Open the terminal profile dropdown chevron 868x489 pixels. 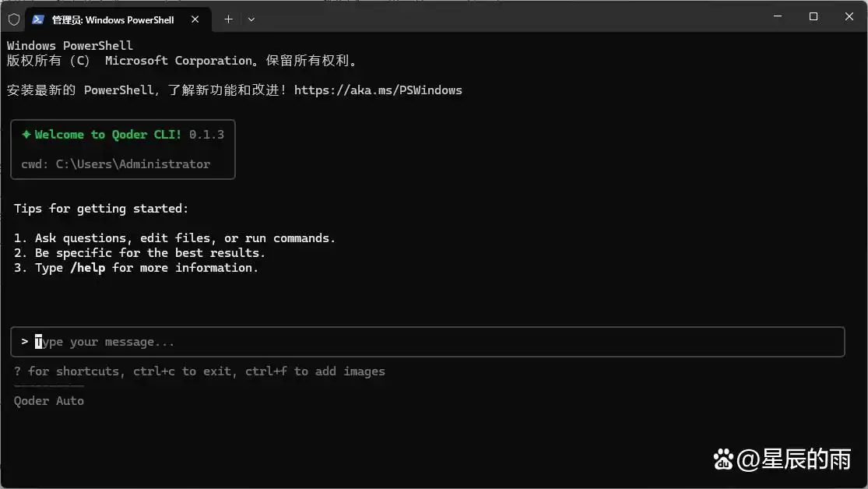click(251, 19)
